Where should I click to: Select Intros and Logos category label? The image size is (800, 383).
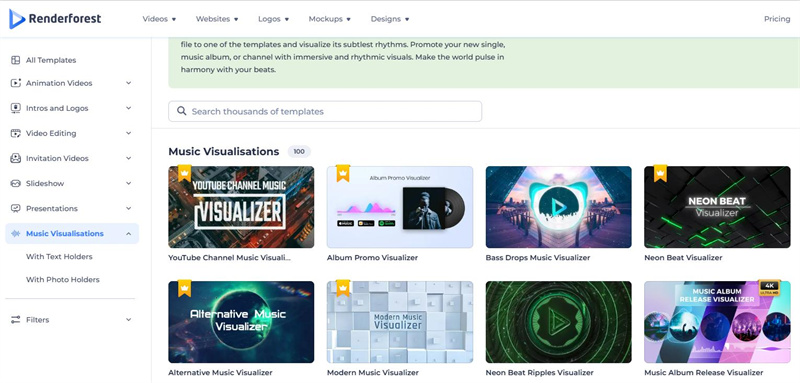[57, 108]
